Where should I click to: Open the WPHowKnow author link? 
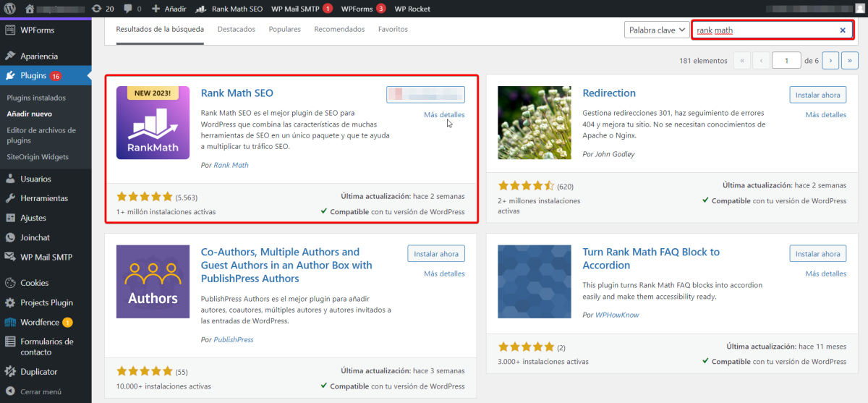click(x=617, y=315)
